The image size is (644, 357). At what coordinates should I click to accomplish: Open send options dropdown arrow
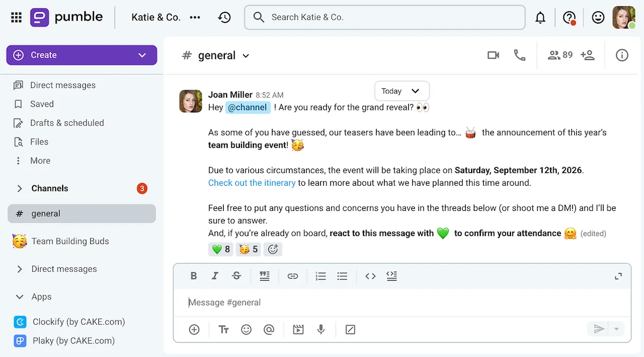click(617, 329)
